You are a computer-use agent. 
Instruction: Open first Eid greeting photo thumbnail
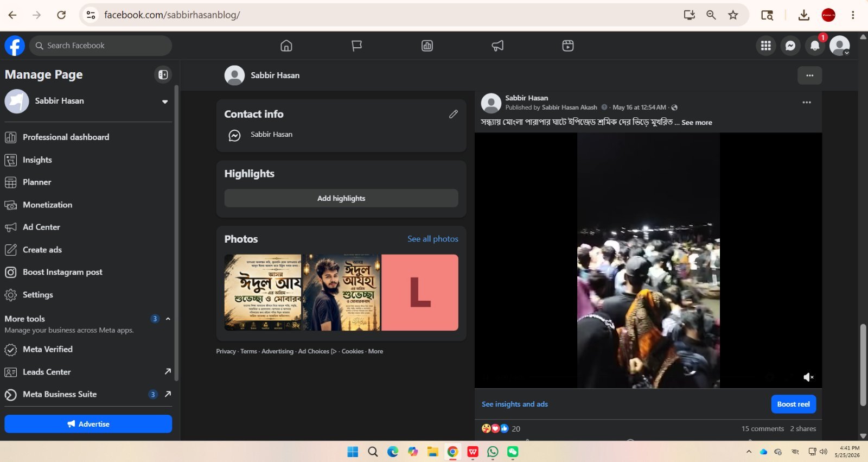coord(263,293)
